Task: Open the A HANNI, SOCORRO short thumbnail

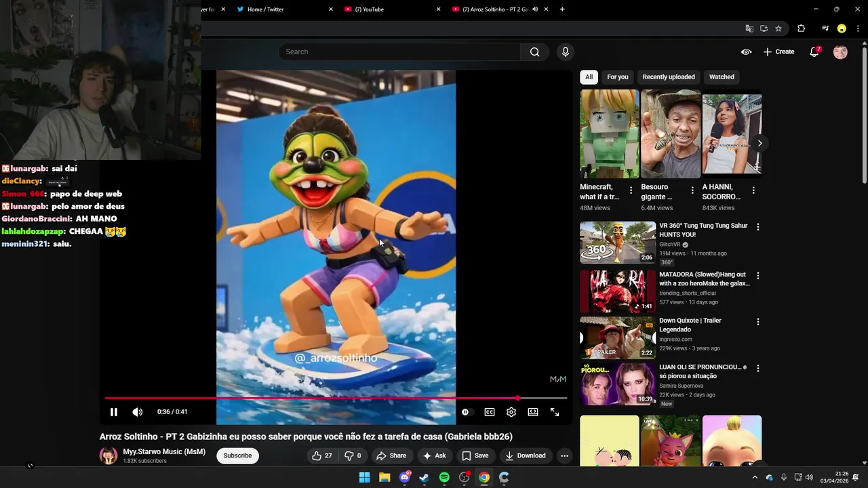Action: click(x=732, y=134)
